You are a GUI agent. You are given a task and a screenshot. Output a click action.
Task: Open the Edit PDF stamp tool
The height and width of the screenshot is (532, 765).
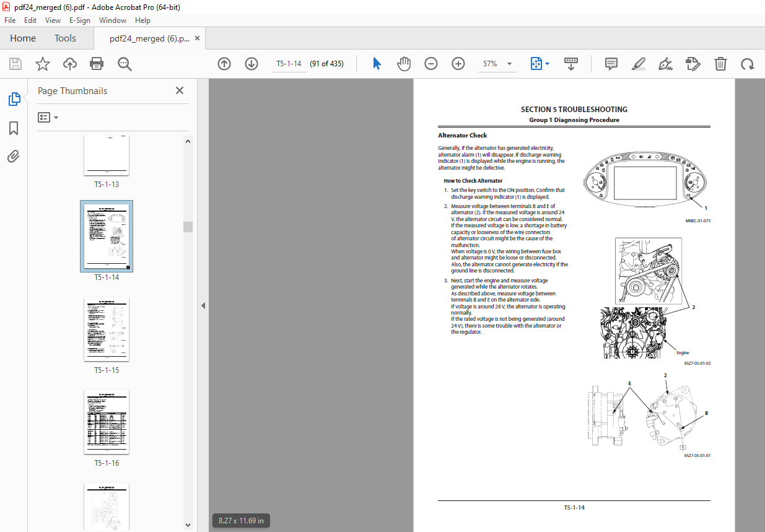pos(693,64)
